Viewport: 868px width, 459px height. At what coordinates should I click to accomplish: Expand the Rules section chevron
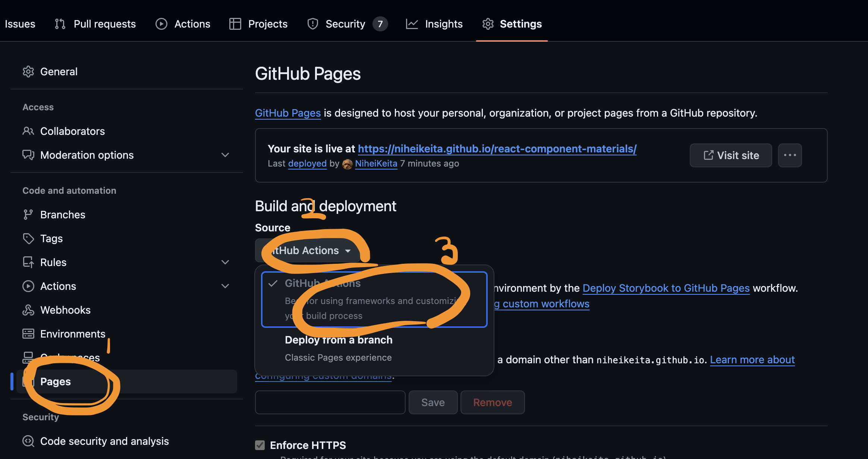pos(225,262)
